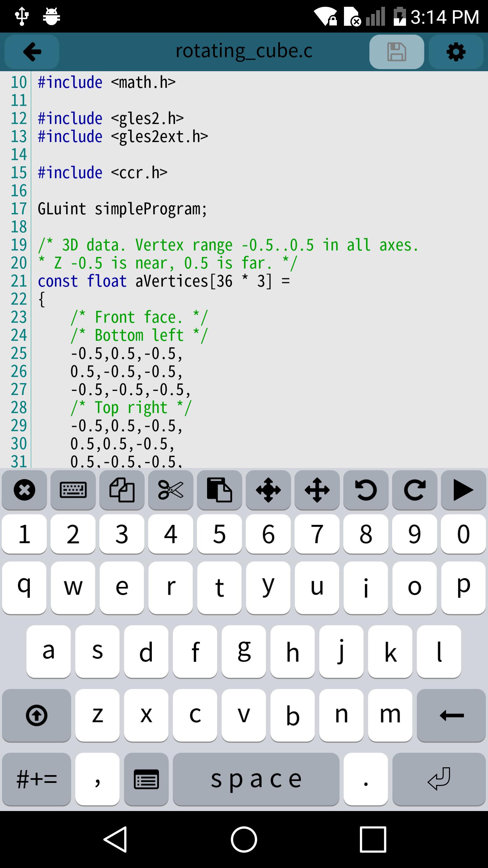The height and width of the screenshot is (868, 488).
Task: Tap number key 0
Action: tap(464, 534)
